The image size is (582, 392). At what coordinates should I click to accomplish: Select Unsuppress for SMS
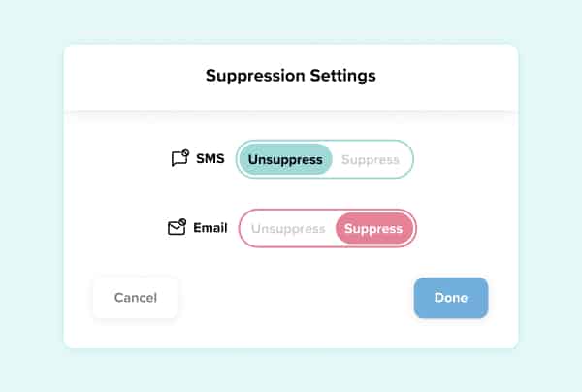pyautogui.click(x=285, y=159)
